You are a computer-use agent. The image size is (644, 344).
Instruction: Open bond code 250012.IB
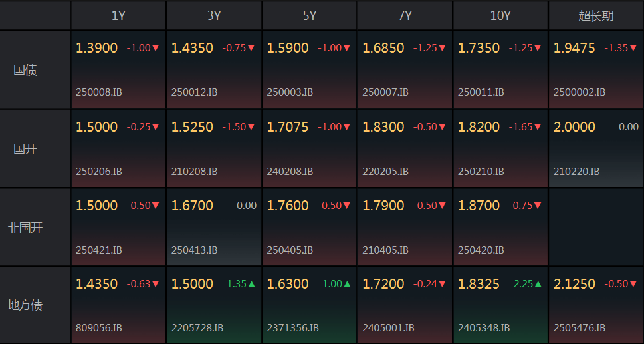point(194,92)
